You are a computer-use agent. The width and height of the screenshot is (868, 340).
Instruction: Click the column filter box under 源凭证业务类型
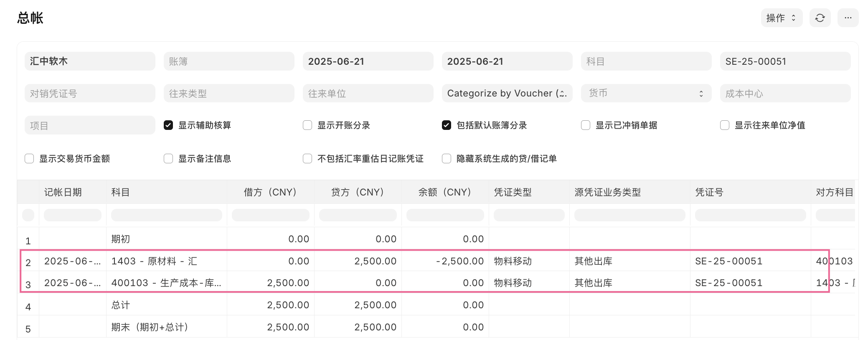click(x=630, y=215)
